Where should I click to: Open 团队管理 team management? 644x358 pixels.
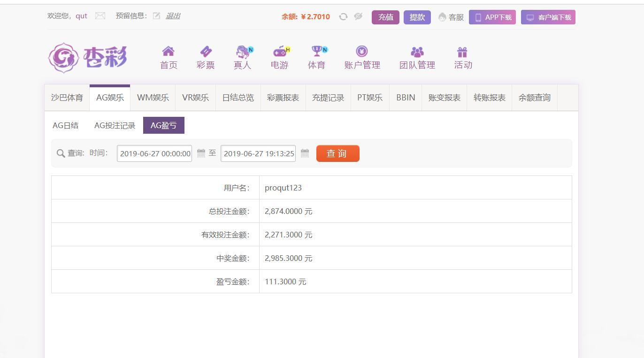coord(417,52)
